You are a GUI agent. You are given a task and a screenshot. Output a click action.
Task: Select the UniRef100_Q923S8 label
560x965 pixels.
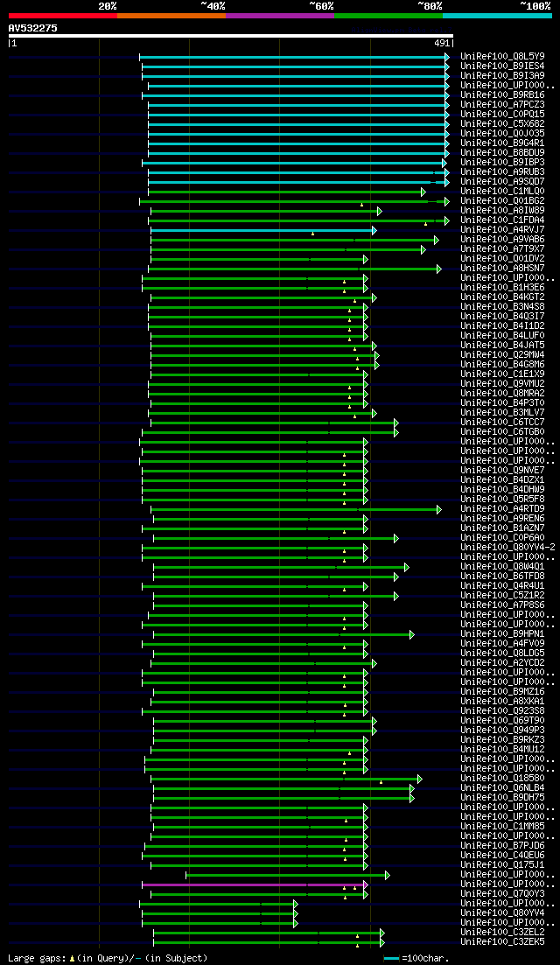pos(502,710)
